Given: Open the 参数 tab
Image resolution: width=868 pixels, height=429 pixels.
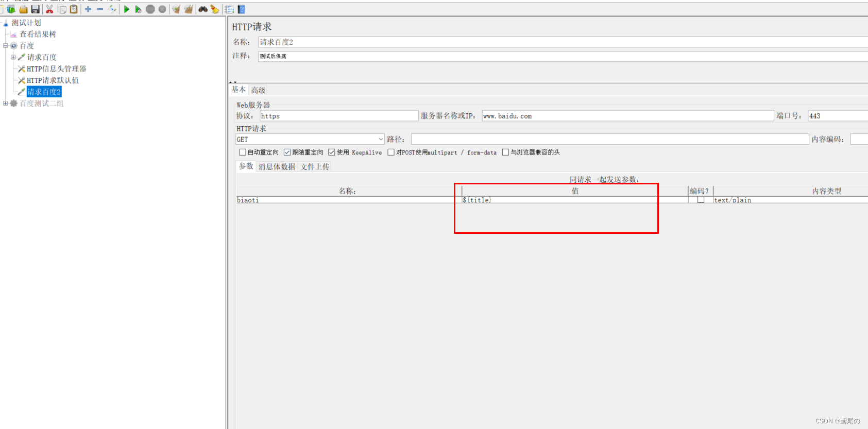Looking at the screenshot, I should coord(246,166).
